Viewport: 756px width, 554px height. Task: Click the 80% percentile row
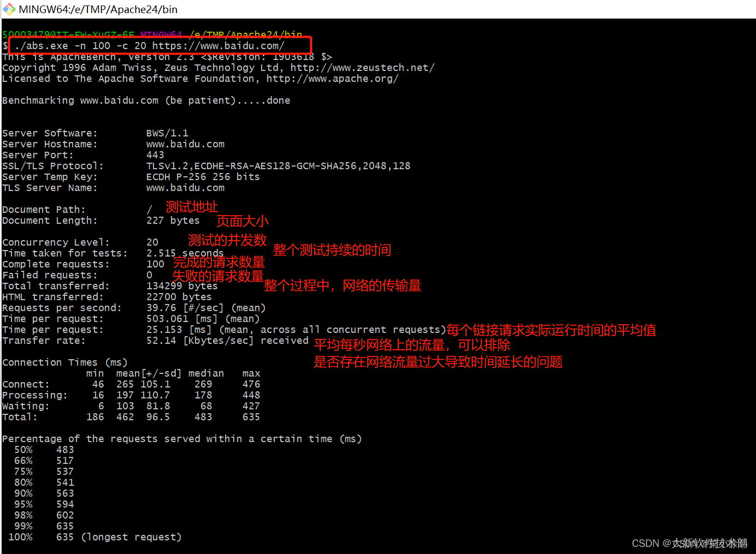44,482
